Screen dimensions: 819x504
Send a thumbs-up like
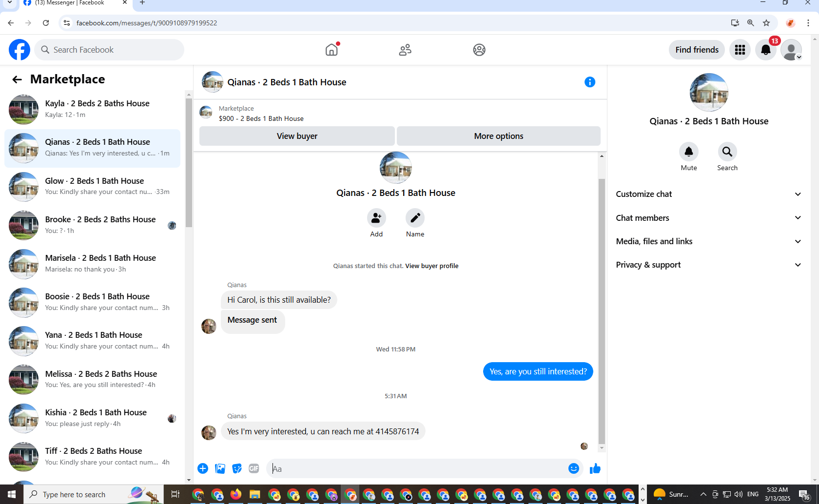pos(595,468)
